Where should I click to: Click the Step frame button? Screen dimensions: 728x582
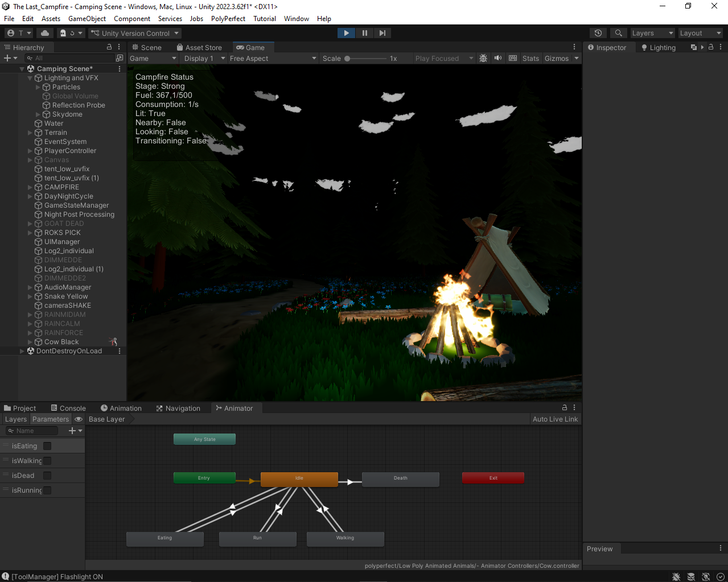click(x=382, y=33)
